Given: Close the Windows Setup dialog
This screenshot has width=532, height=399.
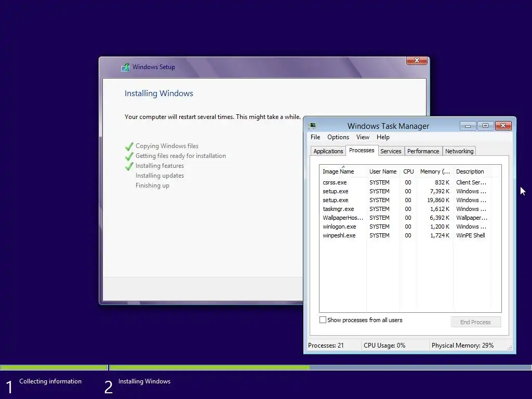Looking at the screenshot, I should coord(417,60).
